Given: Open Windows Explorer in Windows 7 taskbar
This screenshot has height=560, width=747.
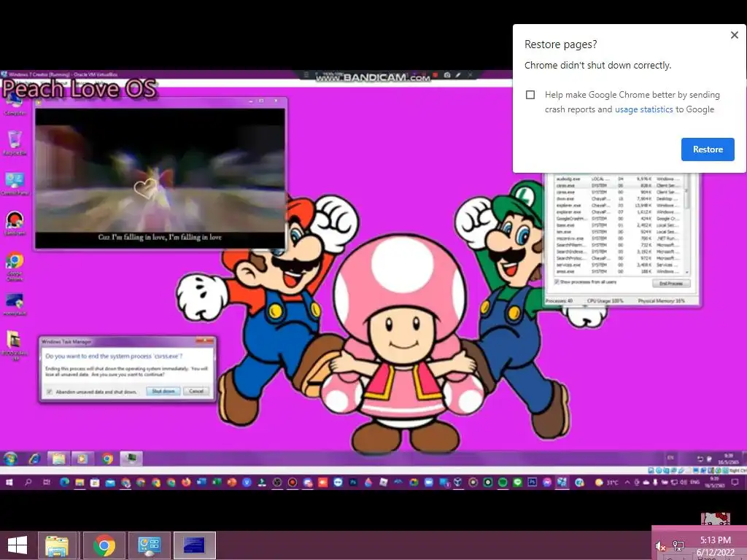Looking at the screenshot, I should click(58, 459).
